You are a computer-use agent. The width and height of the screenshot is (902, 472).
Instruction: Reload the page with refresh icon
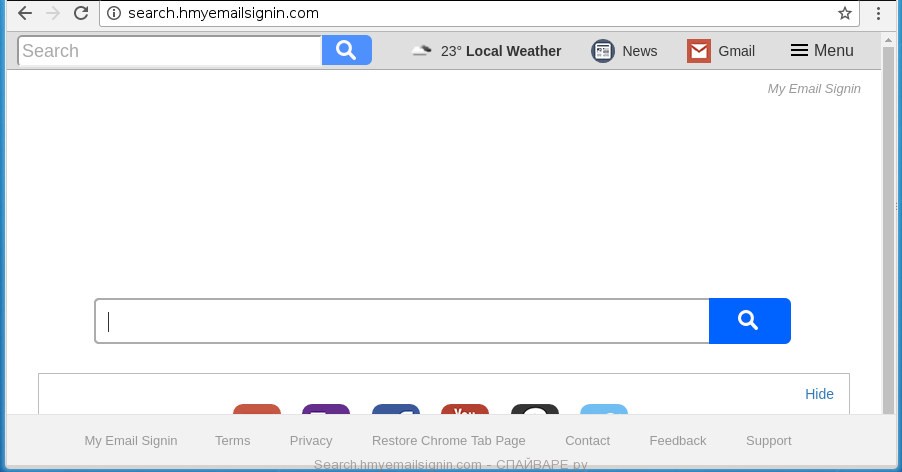[x=81, y=13]
